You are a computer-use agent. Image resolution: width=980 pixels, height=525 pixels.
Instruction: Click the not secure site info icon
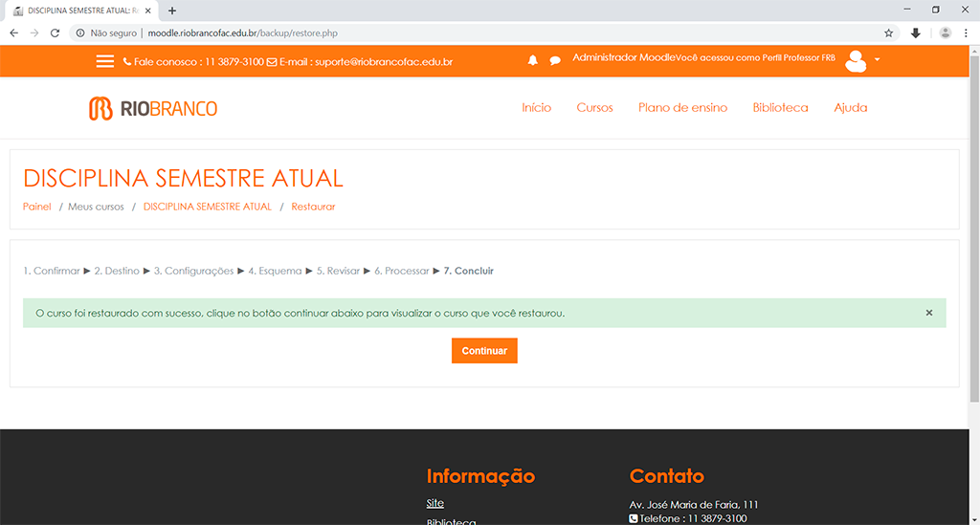[80, 33]
